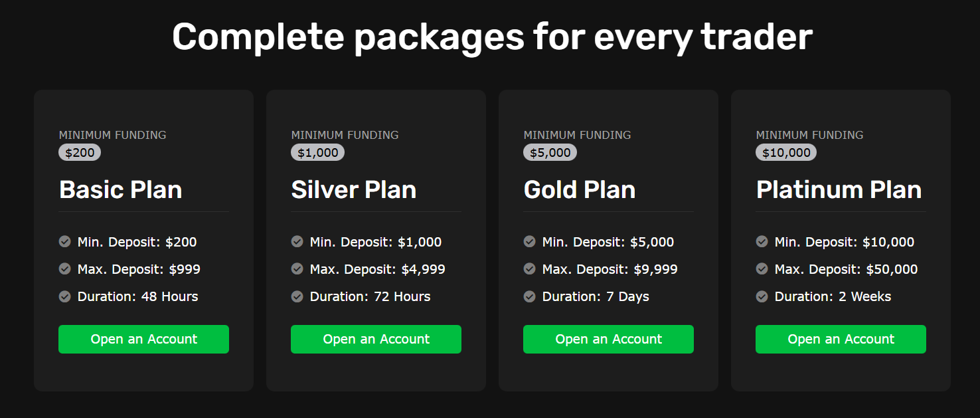Click the $200 minimum funding badge
This screenshot has width=980, height=418.
click(x=80, y=152)
